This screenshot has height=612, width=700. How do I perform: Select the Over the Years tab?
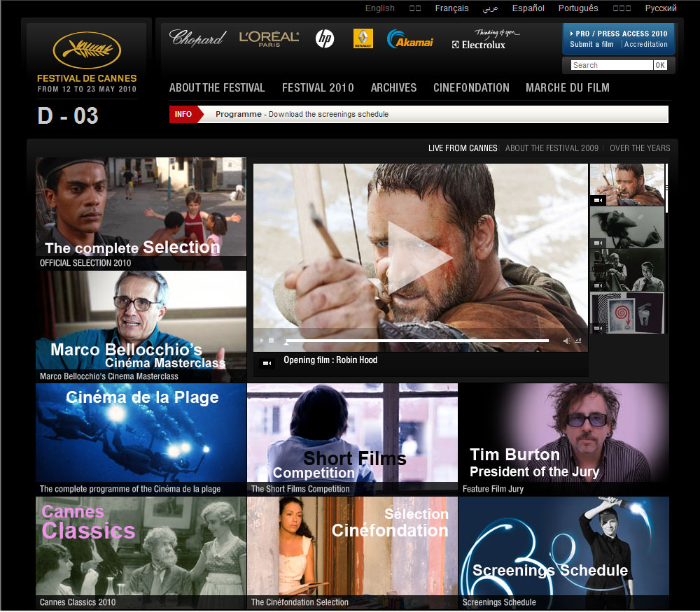[640, 148]
